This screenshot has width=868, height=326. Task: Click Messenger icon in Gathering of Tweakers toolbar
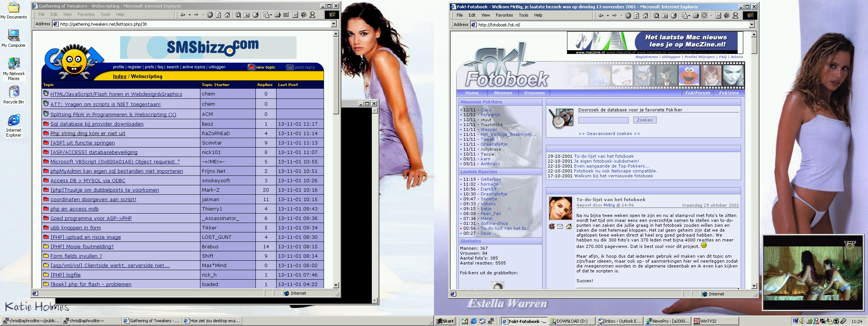[312, 15]
